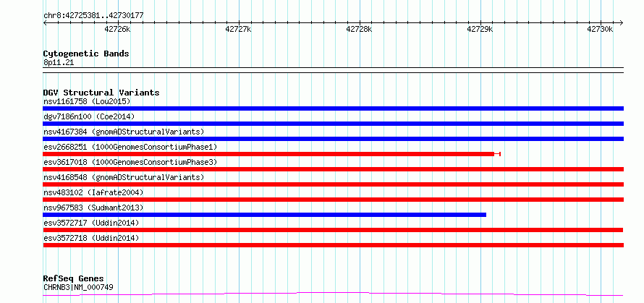Image resolution: width=644 pixels, height=303 pixels.
Task: Click the 'RefSeq Genes' track heading
Action: tap(73, 279)
